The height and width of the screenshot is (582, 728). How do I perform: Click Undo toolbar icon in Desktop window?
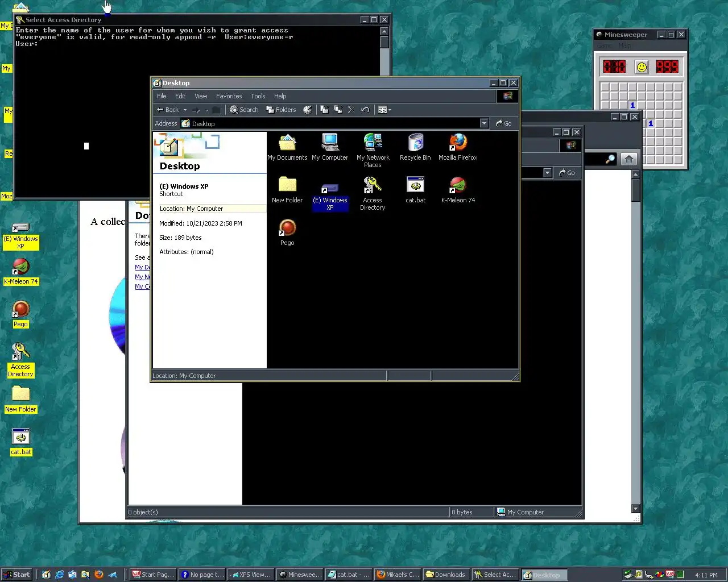coord(365,110)
